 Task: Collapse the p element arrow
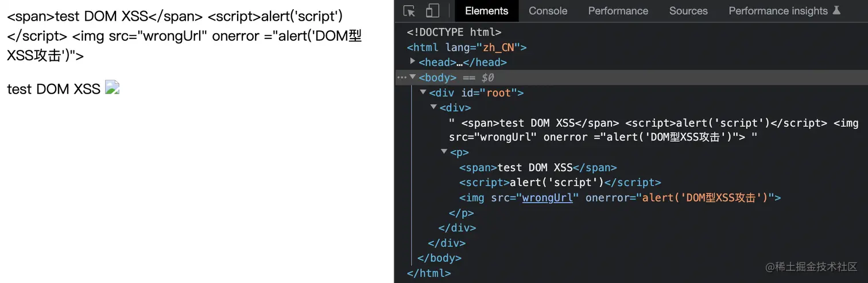click(444, 152)
